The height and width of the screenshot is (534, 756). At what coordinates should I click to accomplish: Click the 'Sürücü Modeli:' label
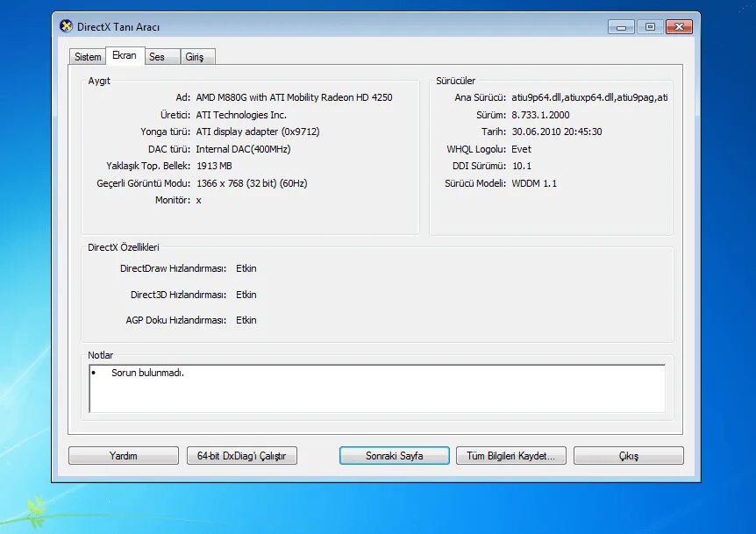475,183
